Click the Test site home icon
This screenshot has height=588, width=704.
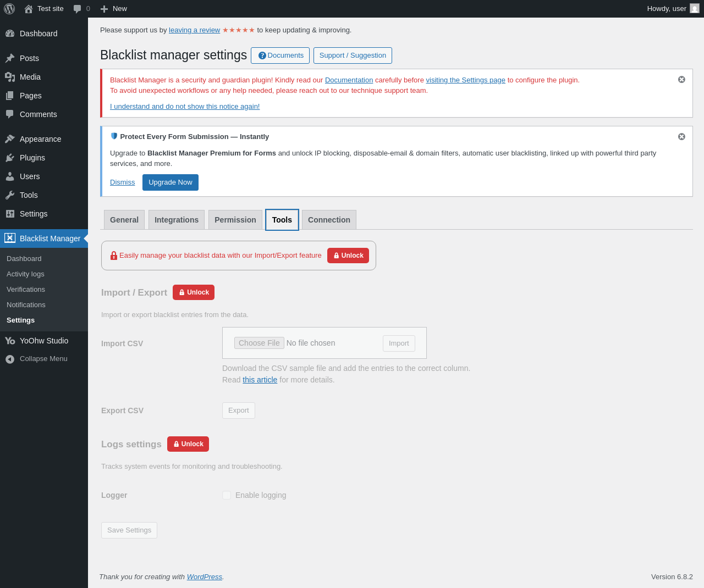pos(29,9)
